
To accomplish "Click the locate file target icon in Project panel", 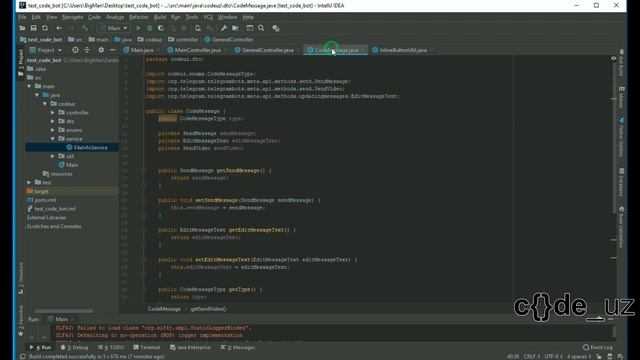I will (x=75, y=50).
